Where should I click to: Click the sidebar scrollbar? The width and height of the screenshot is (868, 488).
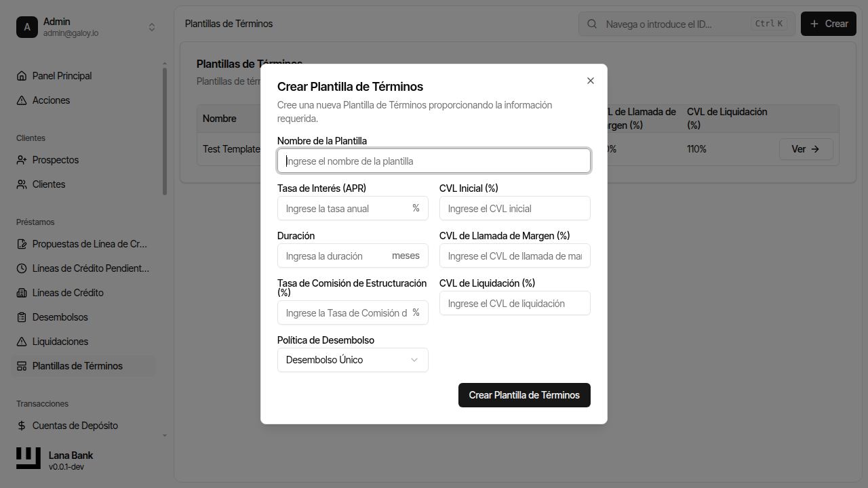point(163,122)
